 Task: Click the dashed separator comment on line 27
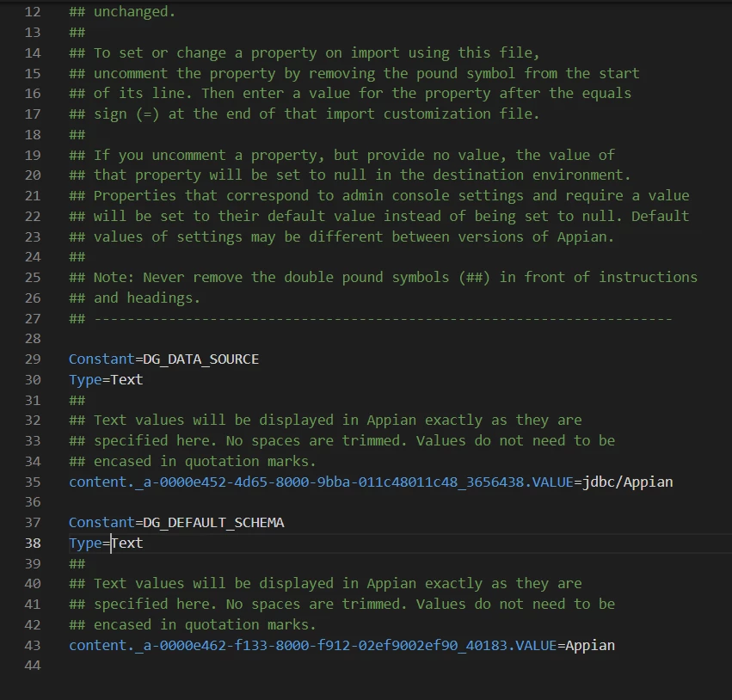[371, 318]
